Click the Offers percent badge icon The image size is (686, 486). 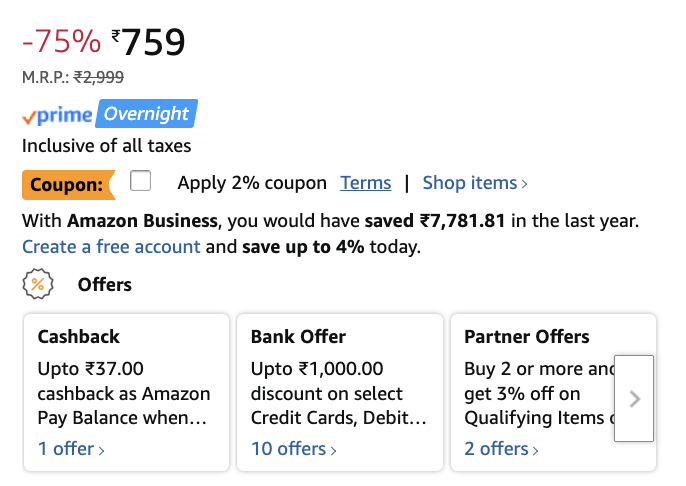click(x=37, y=284)
